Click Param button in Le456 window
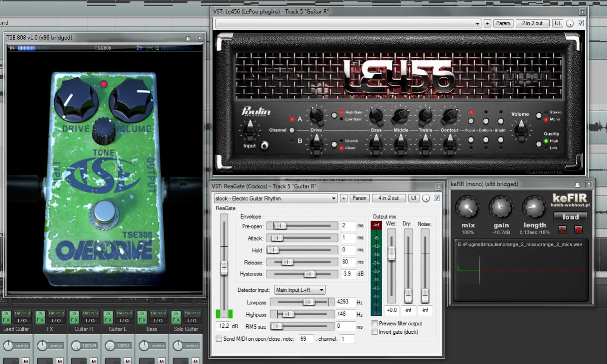607x364 pixels. click(x=503, y=23)
